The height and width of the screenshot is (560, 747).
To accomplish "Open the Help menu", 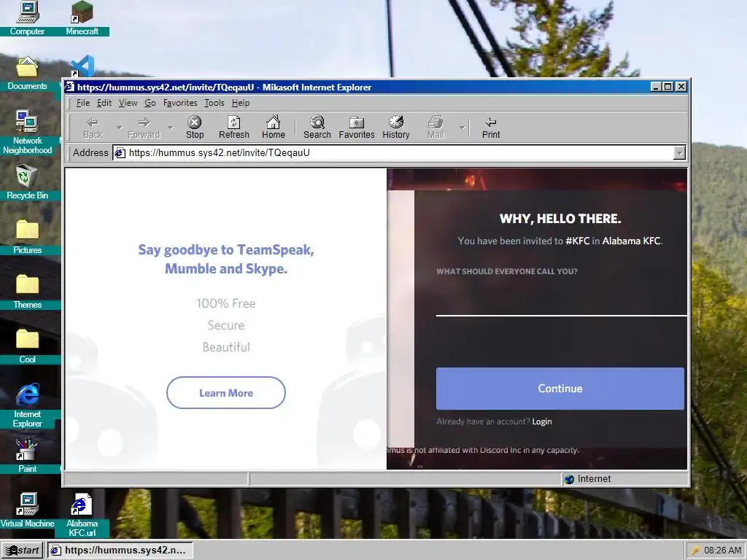I will [241, 103].
